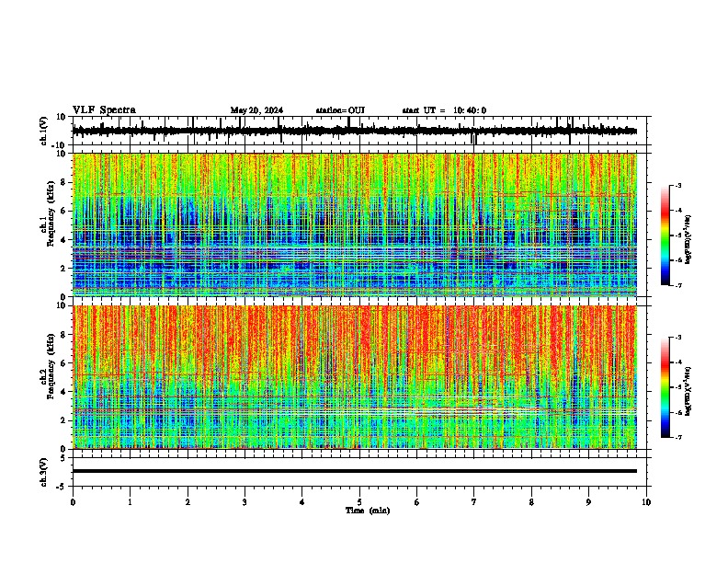Click time axis tick label '2'
This screenshot has height=563, width=728.
click(x=188, y=502)
